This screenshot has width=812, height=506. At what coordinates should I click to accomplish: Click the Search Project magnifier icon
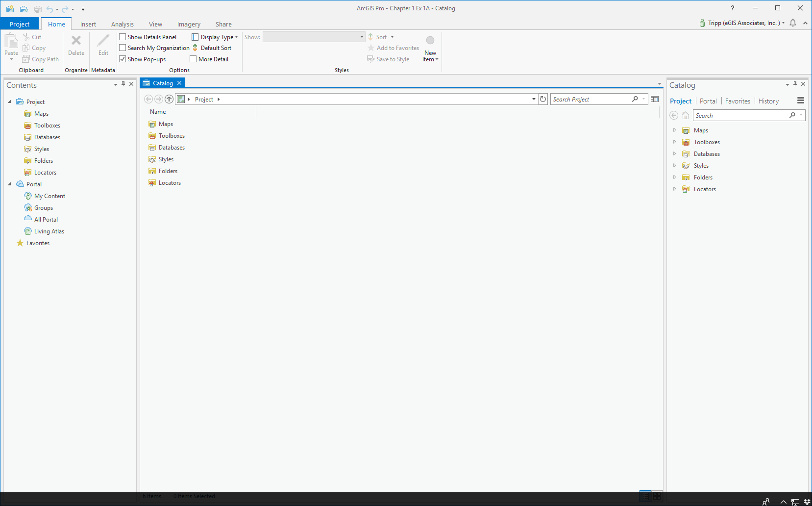[x=635, y=99]
